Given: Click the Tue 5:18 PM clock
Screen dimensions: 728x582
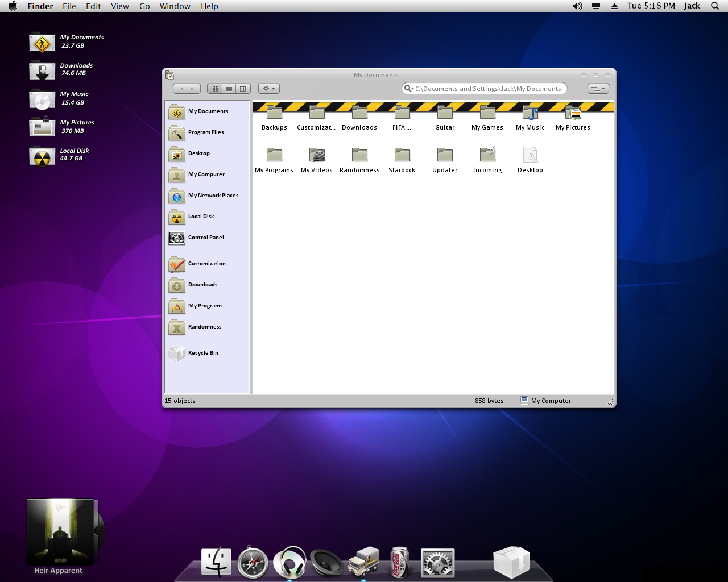Looking at the screenshot, I should (651, 6).
